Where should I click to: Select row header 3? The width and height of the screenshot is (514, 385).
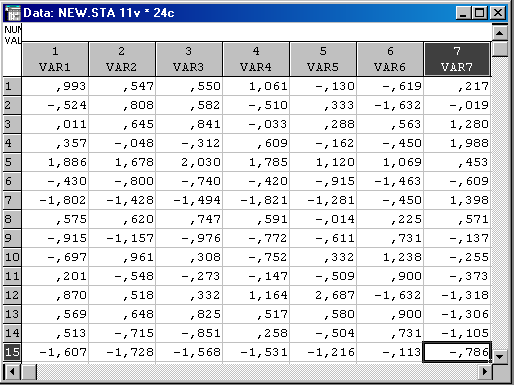tap(12, 124)
